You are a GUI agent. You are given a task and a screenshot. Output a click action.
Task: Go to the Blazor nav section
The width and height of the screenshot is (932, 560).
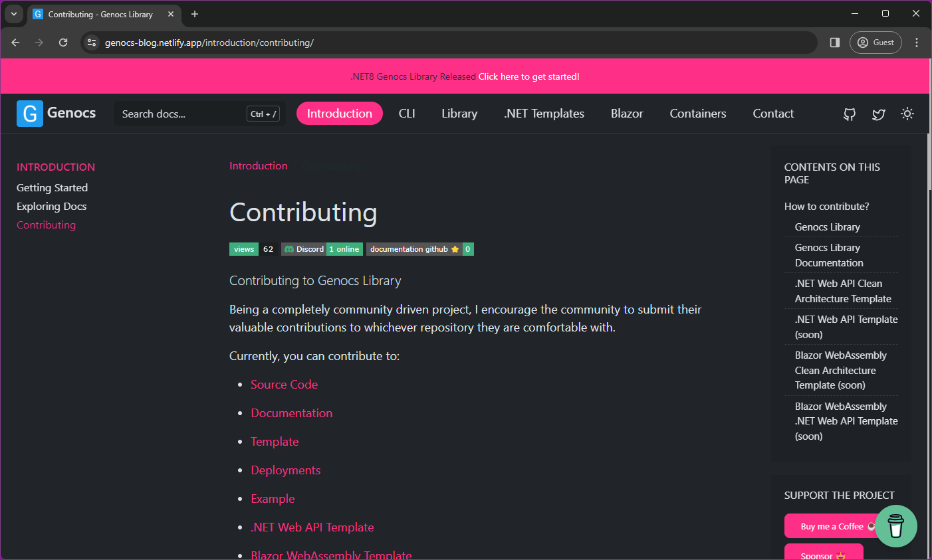[x=627, y=114]
